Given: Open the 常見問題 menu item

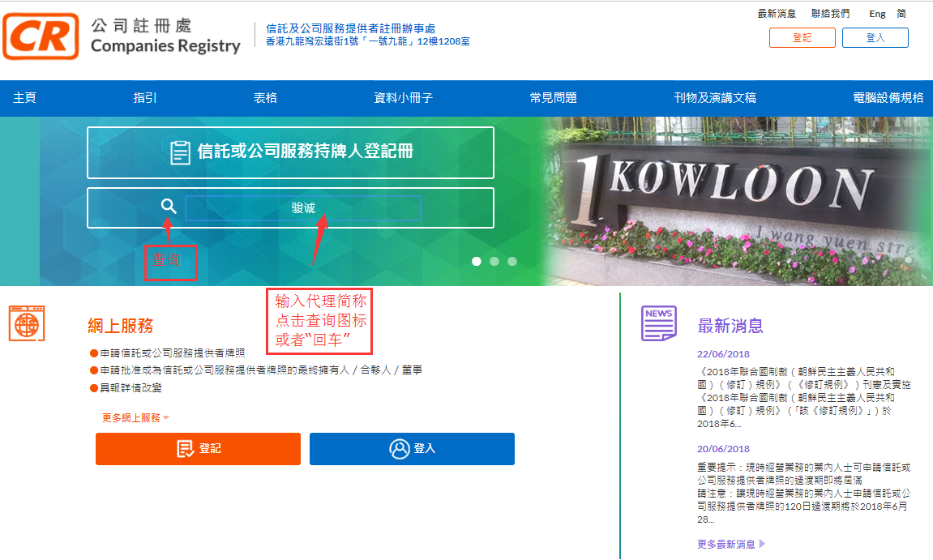Looking at the screenshot, I should pyautogui.click(x=553, y=98).
